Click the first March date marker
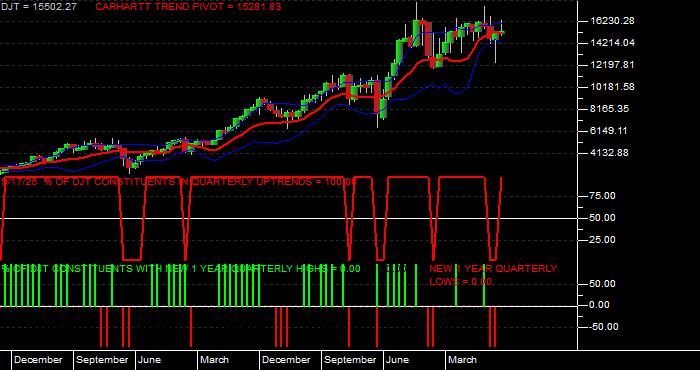700x370 pixels. click(x=214, y=360)
